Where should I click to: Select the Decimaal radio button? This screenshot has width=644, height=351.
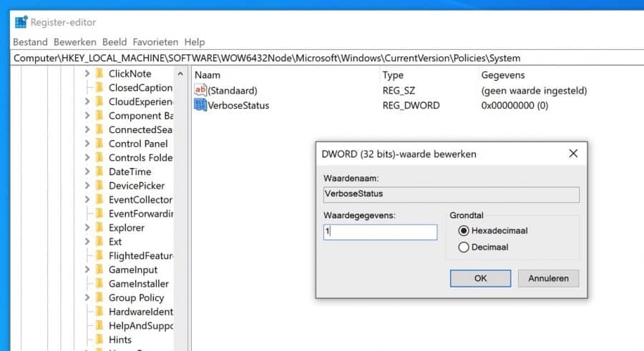tap(463, 247)
